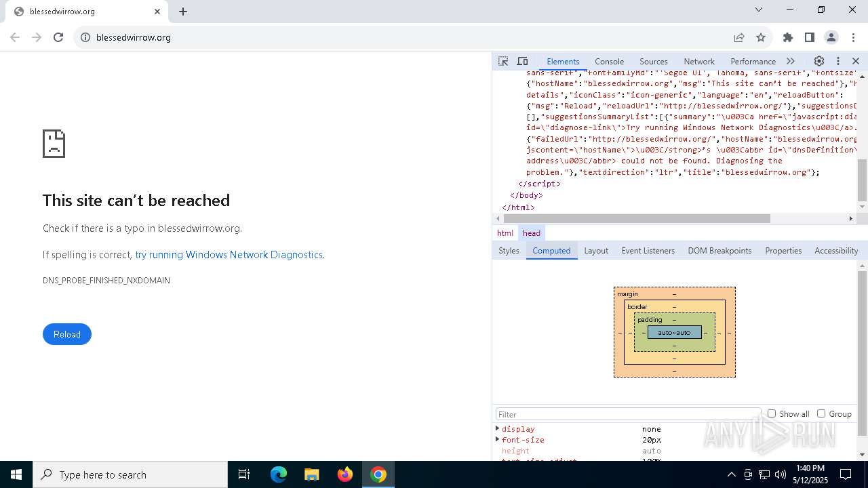Toggle the device toolbar icon
The height and width of the screenshot is (488, 868).
pos(522,61)
